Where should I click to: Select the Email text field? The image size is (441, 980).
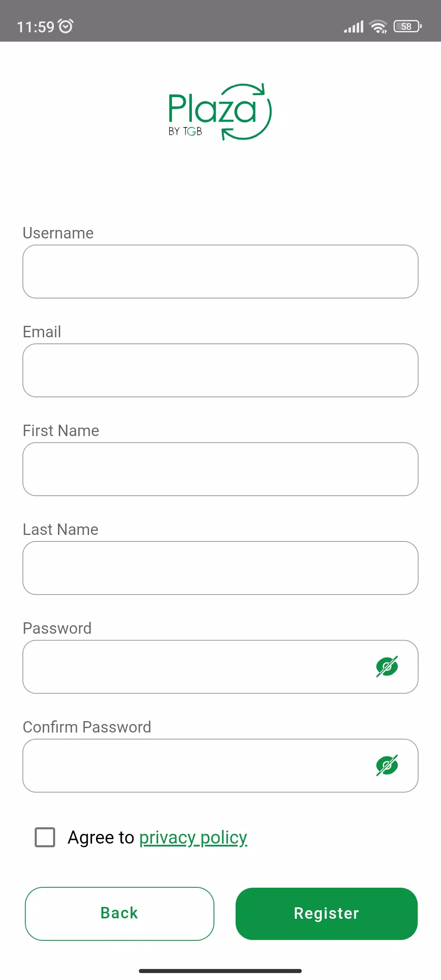pos(220,370)
